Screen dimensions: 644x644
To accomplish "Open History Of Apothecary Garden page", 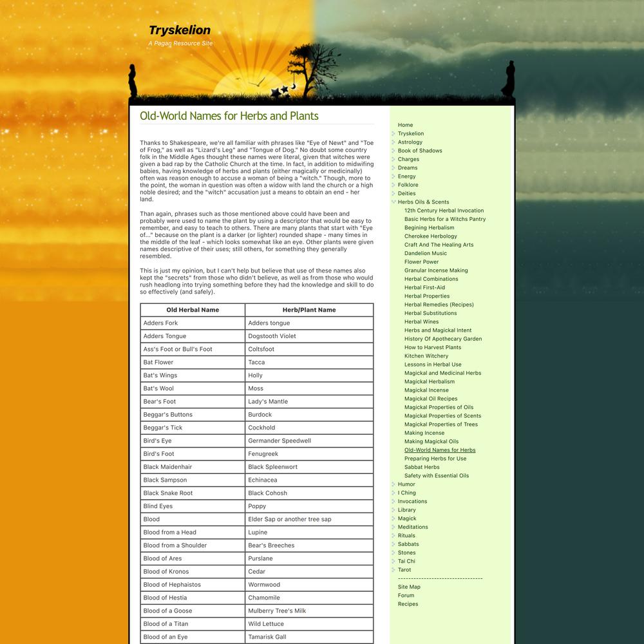I will pos(443,339).
